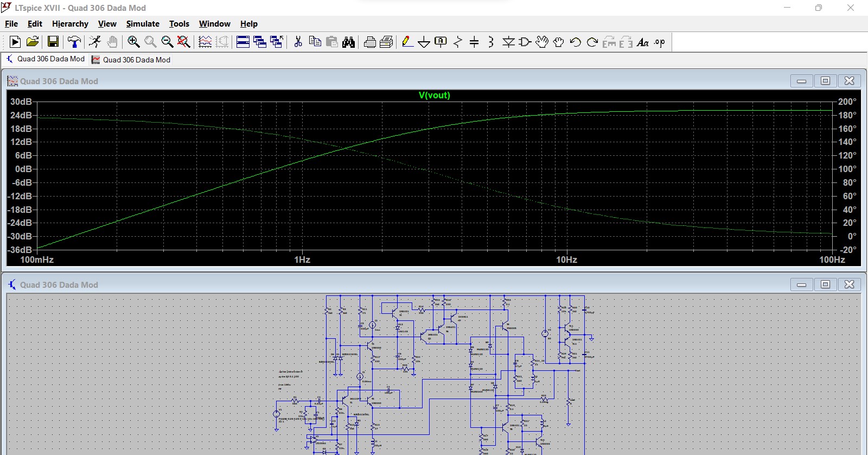Select the Drag hand tool
Screen dimensions: 868x455
click(x=559, y=42)
